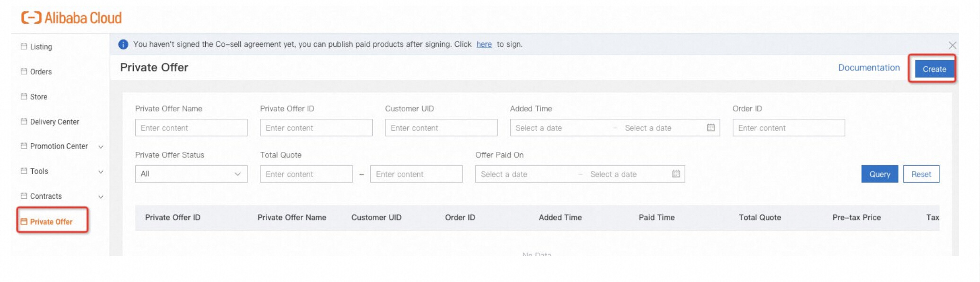Click the Listing sidebar icon
The image size is (980, 282).
(24, 46)
